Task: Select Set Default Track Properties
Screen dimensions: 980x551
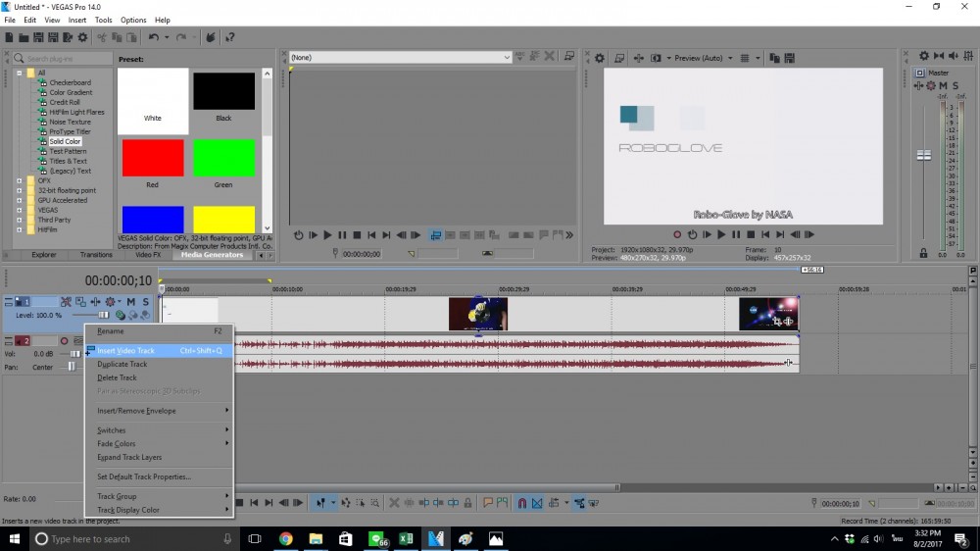Action: coord(160,477)
